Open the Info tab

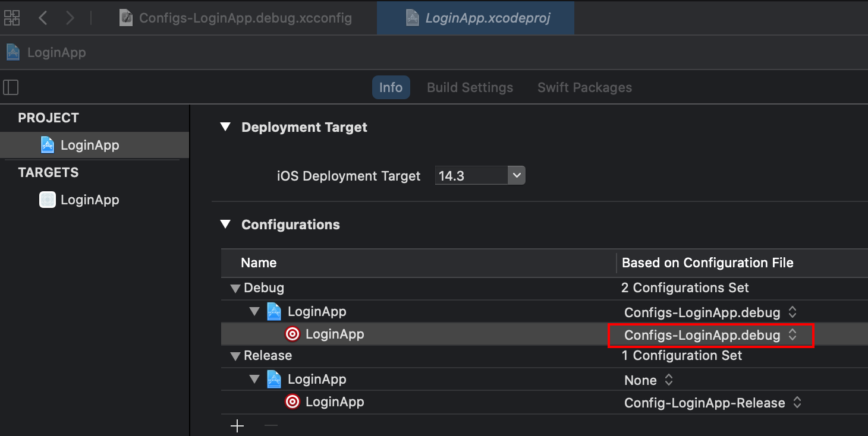tap(391, 87)
